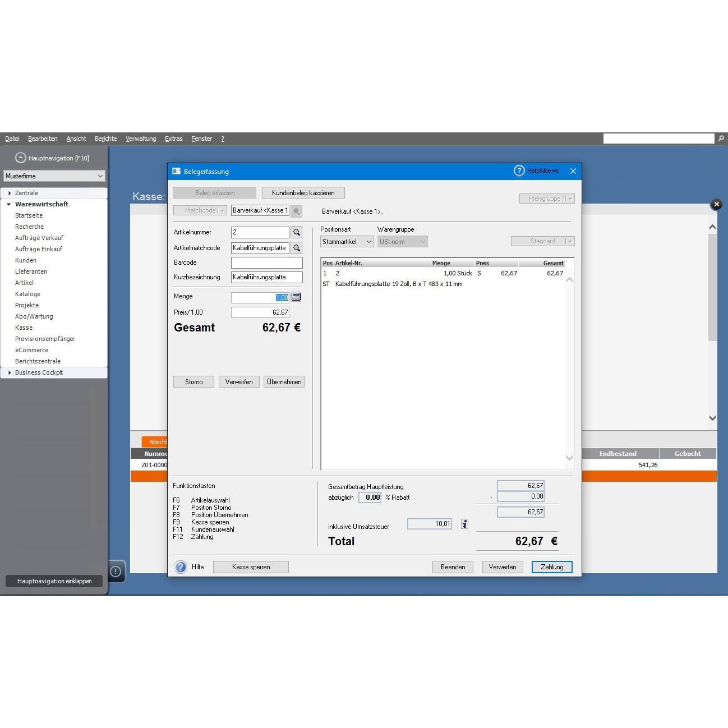The height and width of the screenshot is (728, 728).
Task: Open the Positionsart Stammartikel dropdown
Action: coord(347,242)
